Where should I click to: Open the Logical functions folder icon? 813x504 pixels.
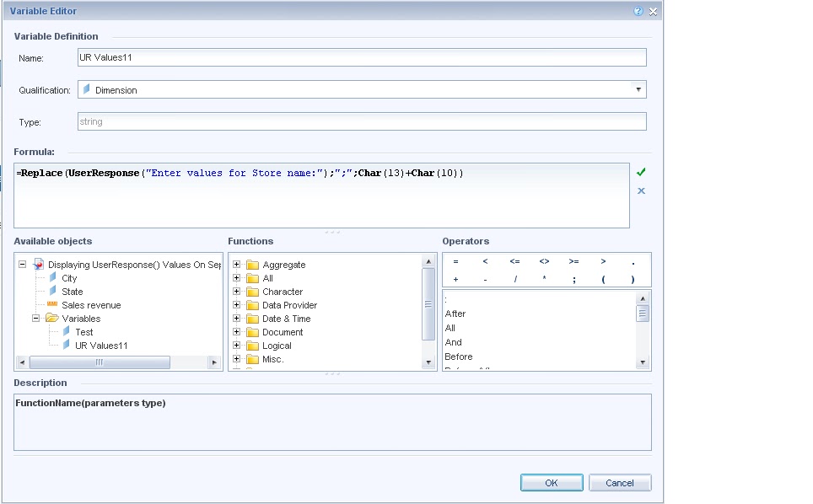click(251, 346)
